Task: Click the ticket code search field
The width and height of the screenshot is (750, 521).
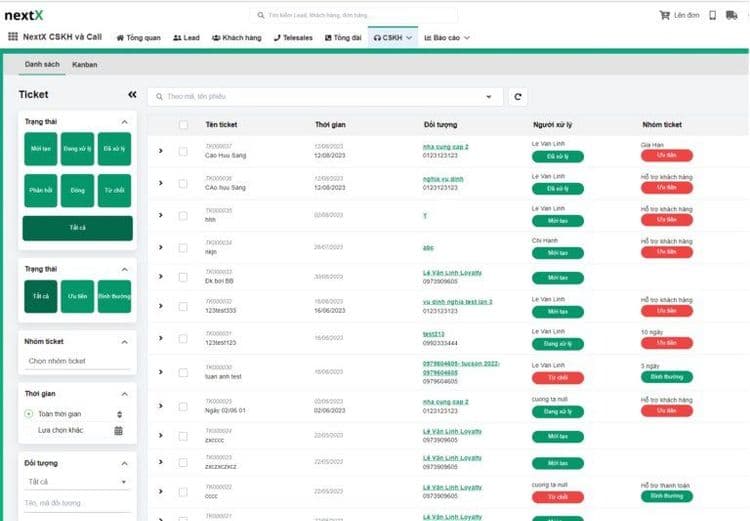Action: pos(325,97)
